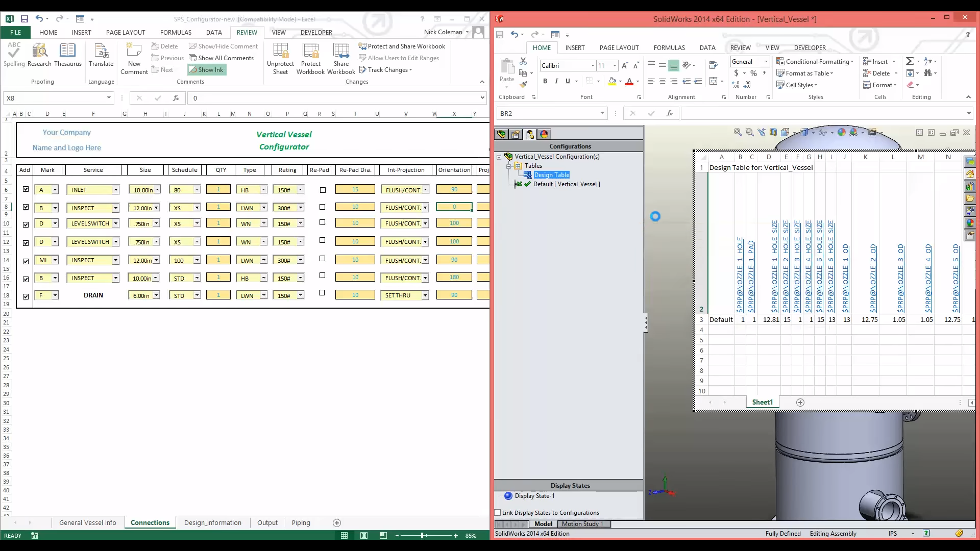This screenshot has width=980, height=551.
Task: Uncheck the Add checkbox for mark A row
Action: tap(26, 189)
